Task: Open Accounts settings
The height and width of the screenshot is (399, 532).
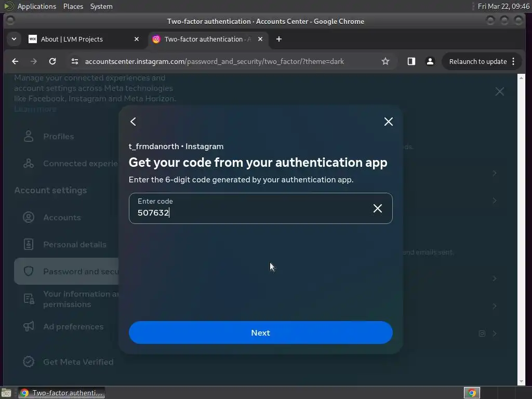Action: [x=62, y=218]
